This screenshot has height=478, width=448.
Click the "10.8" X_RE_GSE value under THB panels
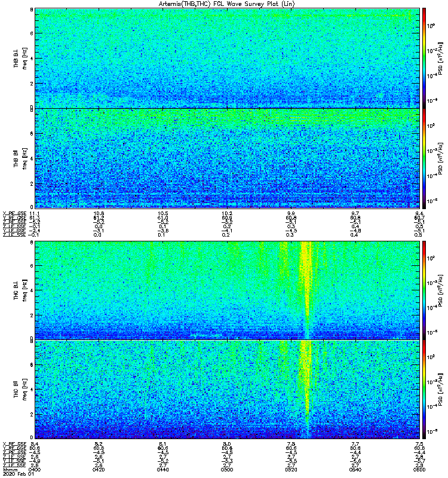(x=99, y=213)
